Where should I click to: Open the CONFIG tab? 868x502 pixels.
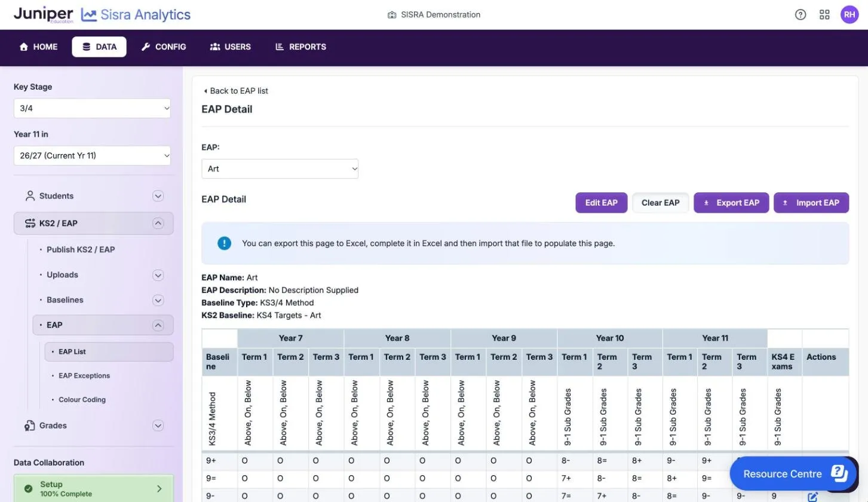(164, 47)
